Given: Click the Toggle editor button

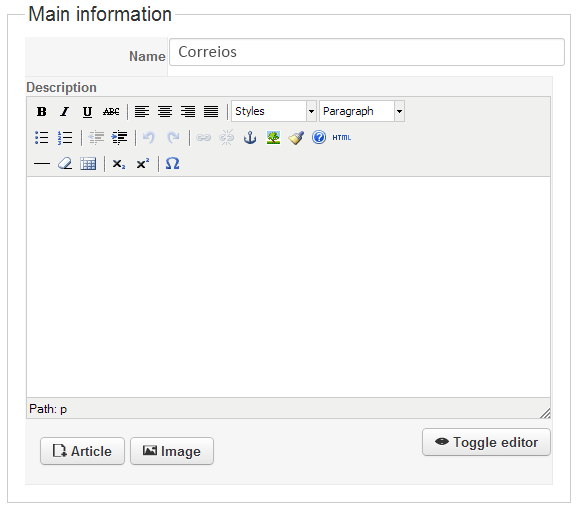Looking at the screenshot, I should click(x=486, y=442).
